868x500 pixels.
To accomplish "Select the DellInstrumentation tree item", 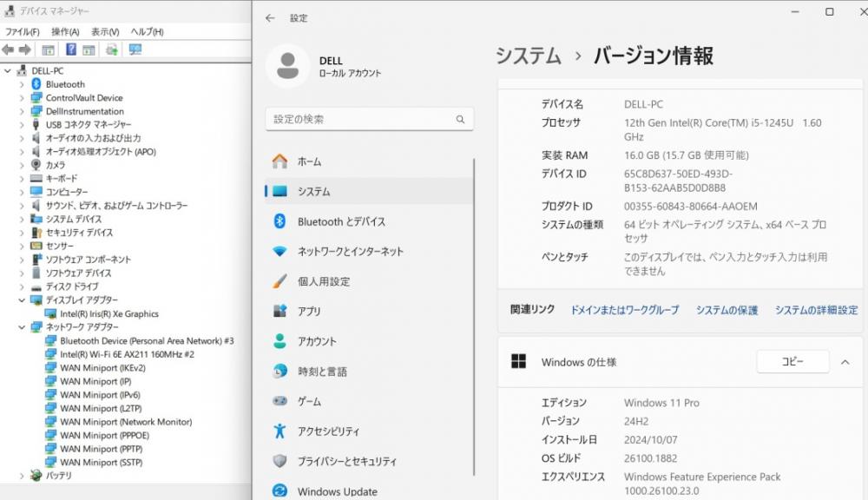I will pos(85,111).
